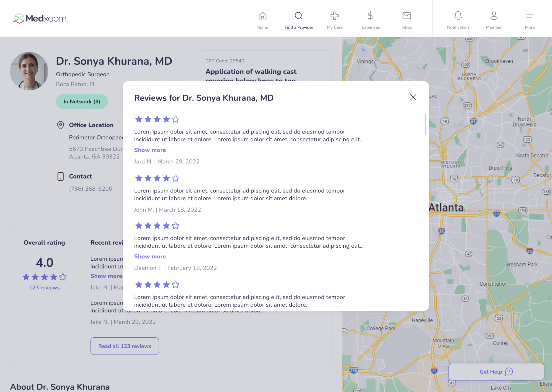Click the 4.0 overall rating value
This screenshot has height=392, width=552.
[44, 262]
